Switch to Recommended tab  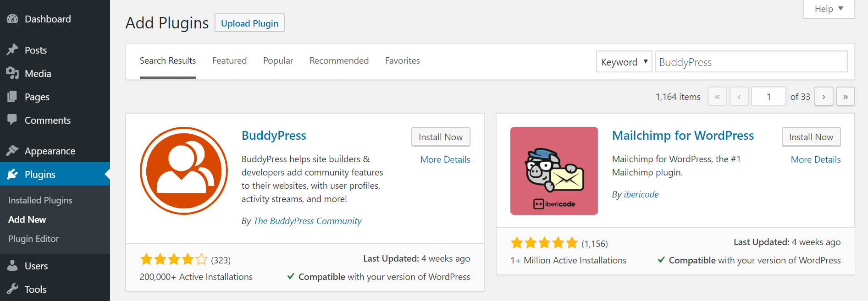click(x=339, y=60)
